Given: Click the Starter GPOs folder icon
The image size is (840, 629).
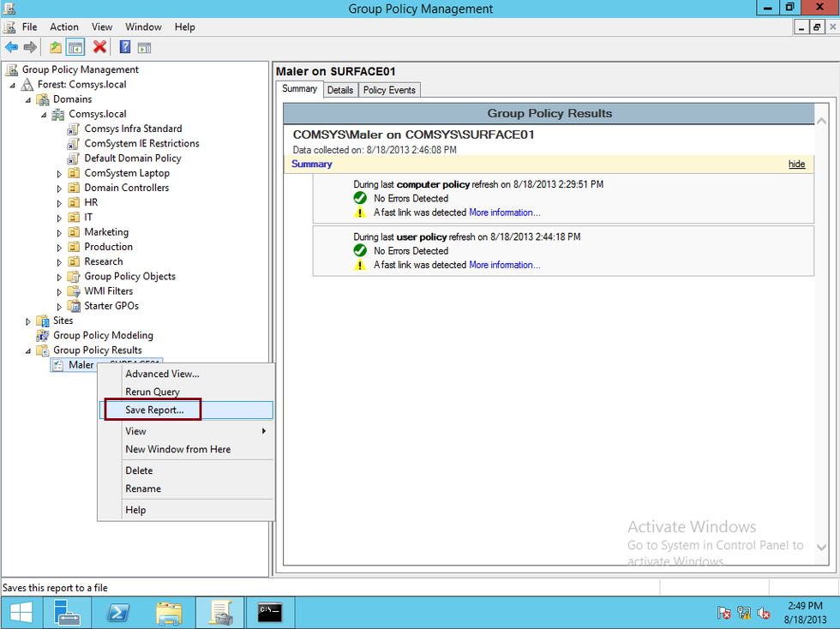Looking at the screenshot, I should pos(74,306).
